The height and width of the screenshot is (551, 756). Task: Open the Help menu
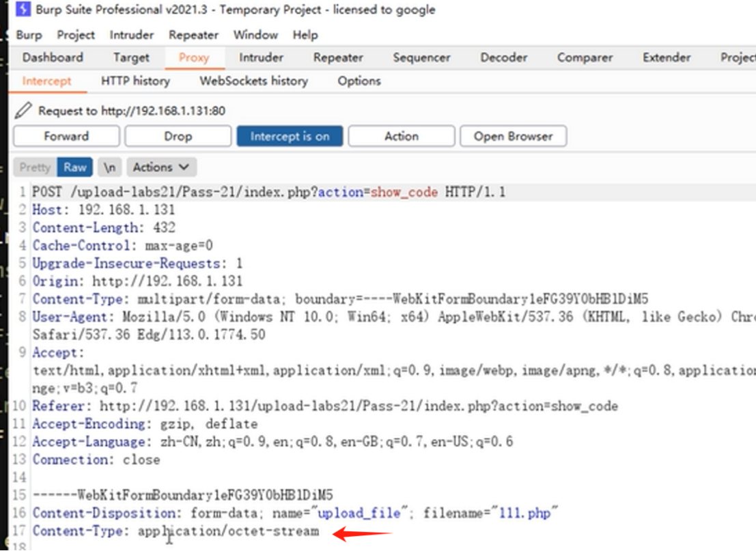click(x=305, y=35)
